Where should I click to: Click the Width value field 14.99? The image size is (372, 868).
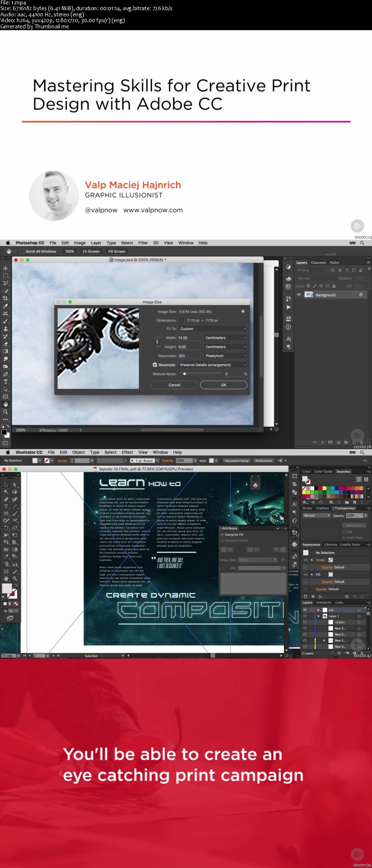click(x=189, y=338)
